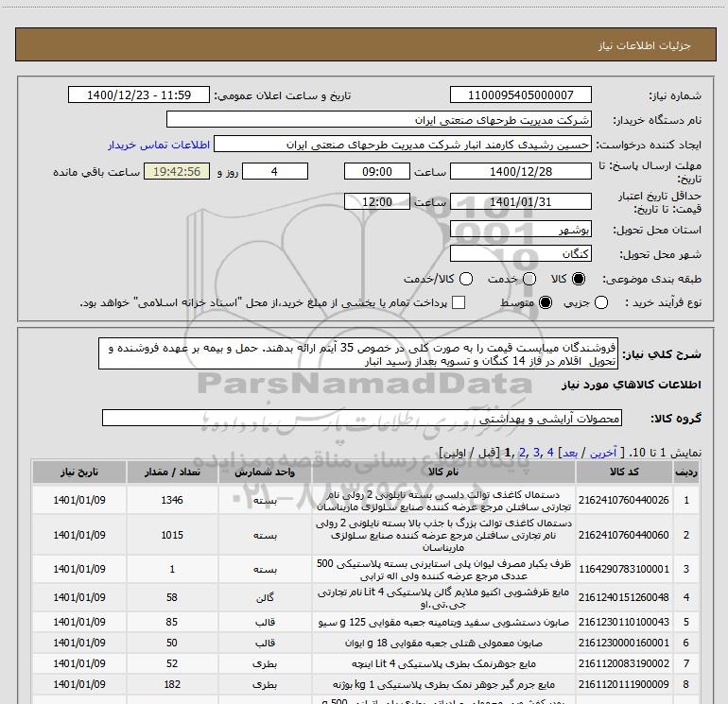Toggle the اسناد خزانه اسلامی payment checkbox
The image size is (728, 704).
tap(459, 302)
